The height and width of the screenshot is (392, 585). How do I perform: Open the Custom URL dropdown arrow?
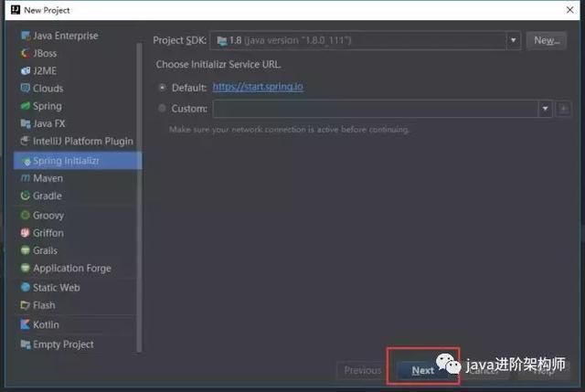coord(545,109)
